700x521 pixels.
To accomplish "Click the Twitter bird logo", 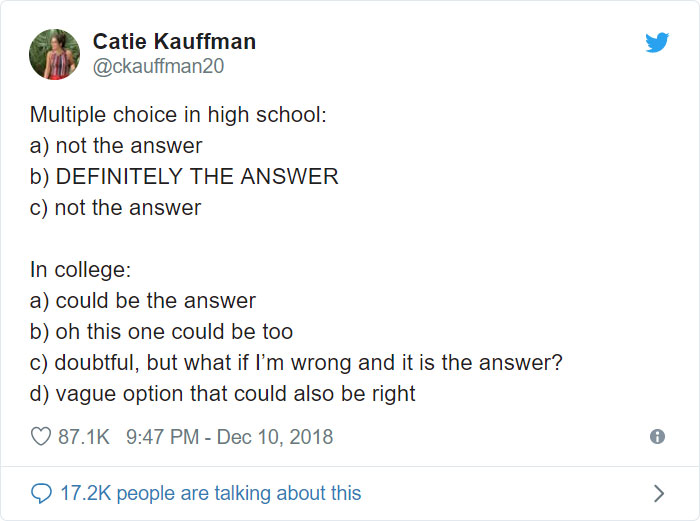I will pyautogui.click(x=656, y=43).
